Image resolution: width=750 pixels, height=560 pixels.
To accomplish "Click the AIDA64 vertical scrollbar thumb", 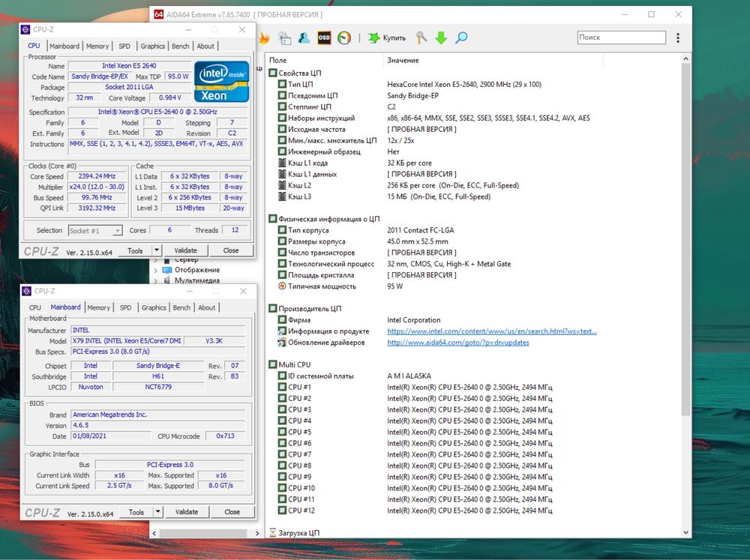I will 685,239.
